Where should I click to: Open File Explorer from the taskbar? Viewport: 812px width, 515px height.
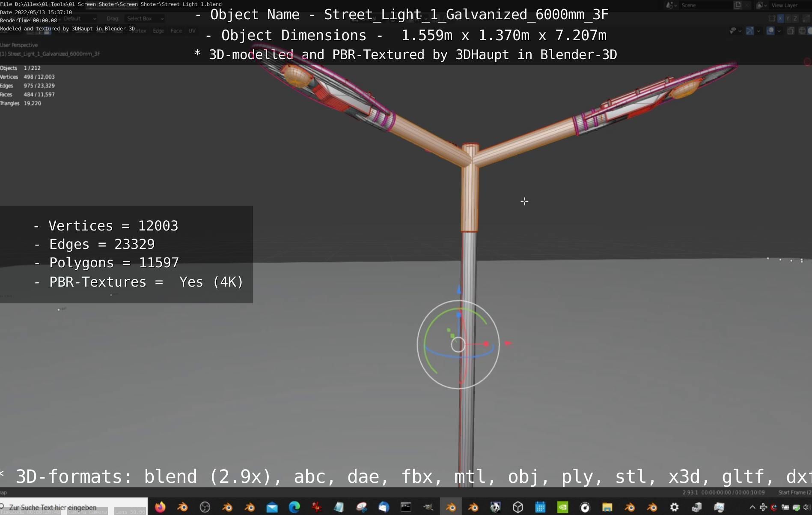click(x=607, y=507)
